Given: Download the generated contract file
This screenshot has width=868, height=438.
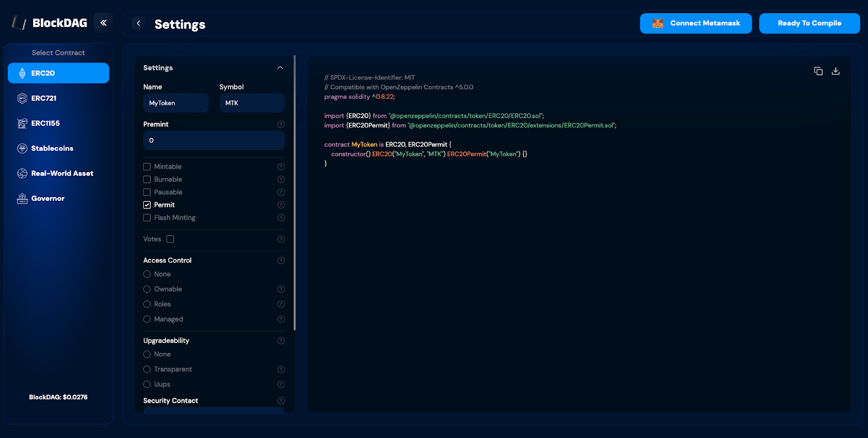Looking at the screenshot, I should pyautogui.click(x=835, y=71).
